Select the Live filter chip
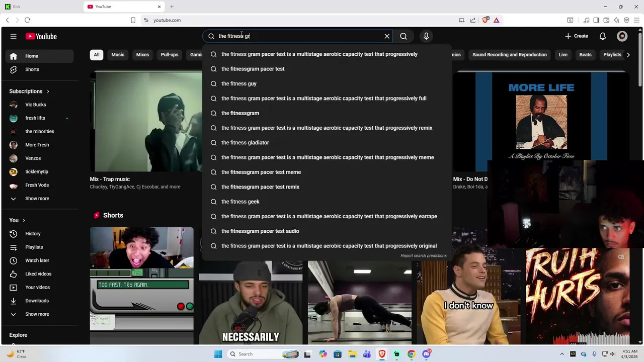 [563, 55]
